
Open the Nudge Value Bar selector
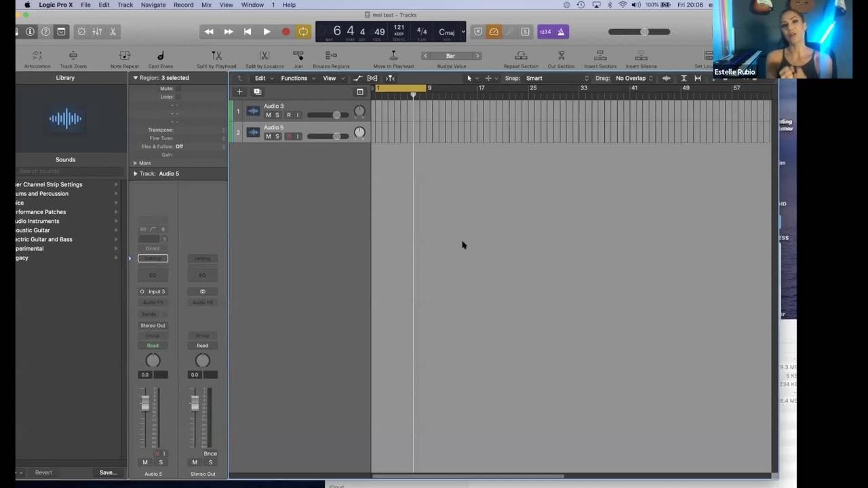pos(451,56)
